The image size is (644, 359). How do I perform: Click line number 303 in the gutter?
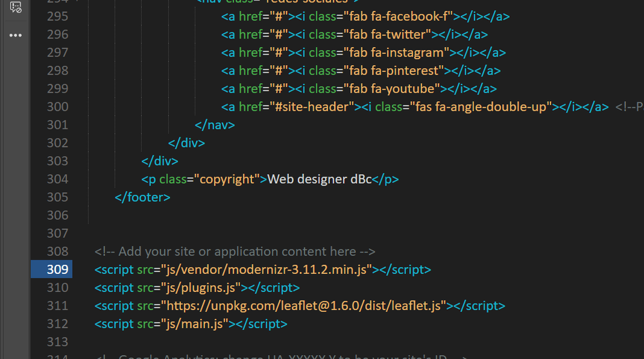coord(57,161)
